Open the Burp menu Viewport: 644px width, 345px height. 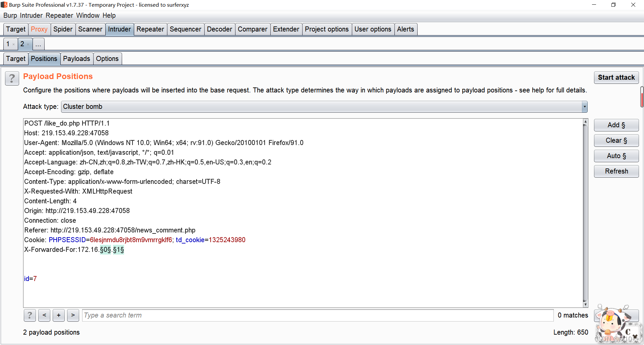[x=10, y=15]
